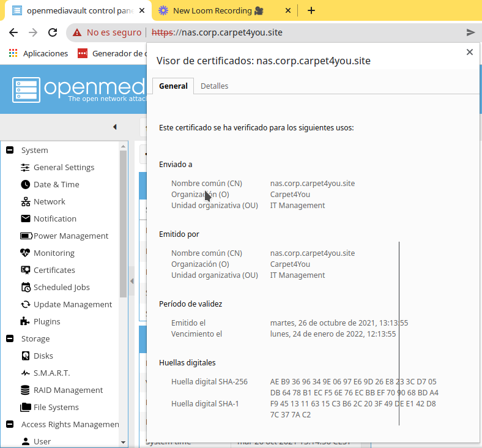Click the S.M.A.R.T. pulse icon

click(x=25, y=373)
